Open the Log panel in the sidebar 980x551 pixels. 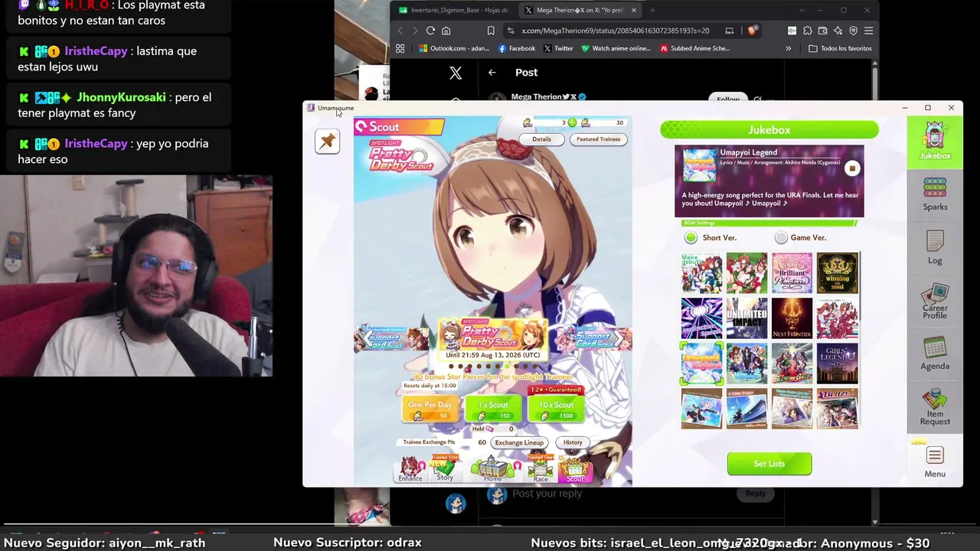pyautogui.click(x=935, y=247)
